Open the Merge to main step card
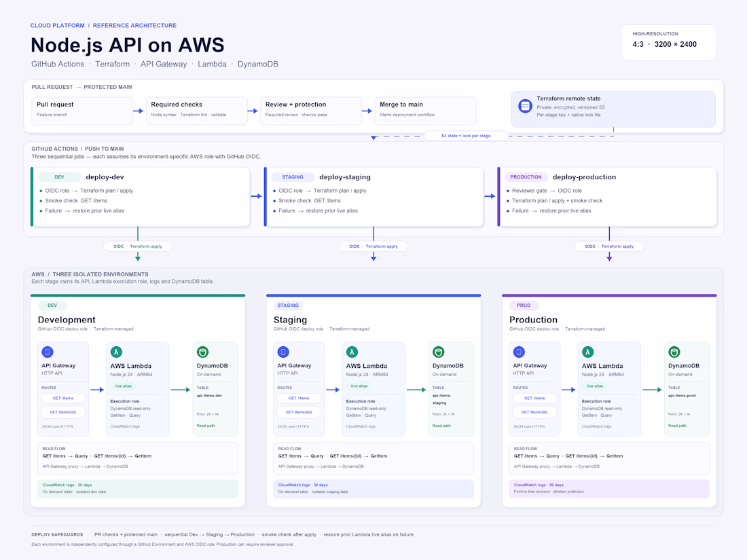Screen dimensions: 747x560 [425, 111]
